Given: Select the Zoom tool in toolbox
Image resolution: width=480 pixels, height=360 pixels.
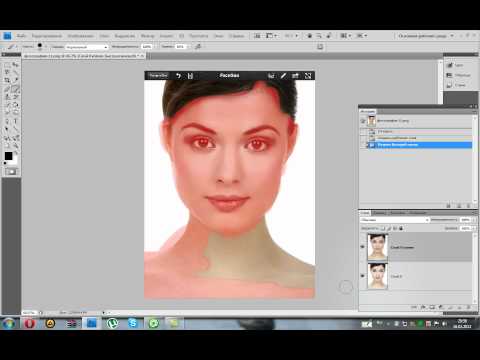Looking at the screenshot, I should [x=15, y=145].
